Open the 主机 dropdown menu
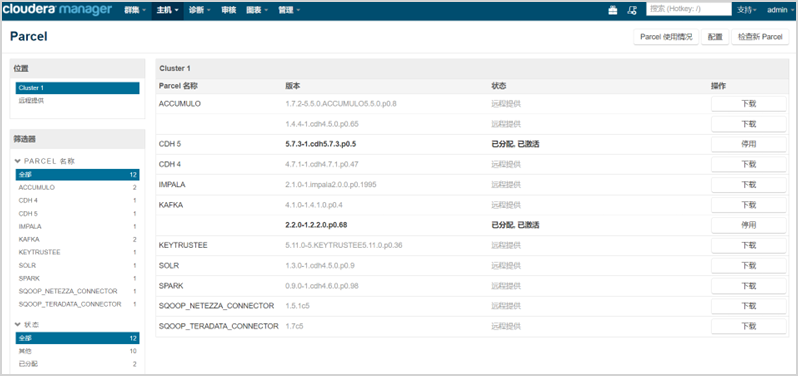The image size is (798, 376). click(167, 10)
